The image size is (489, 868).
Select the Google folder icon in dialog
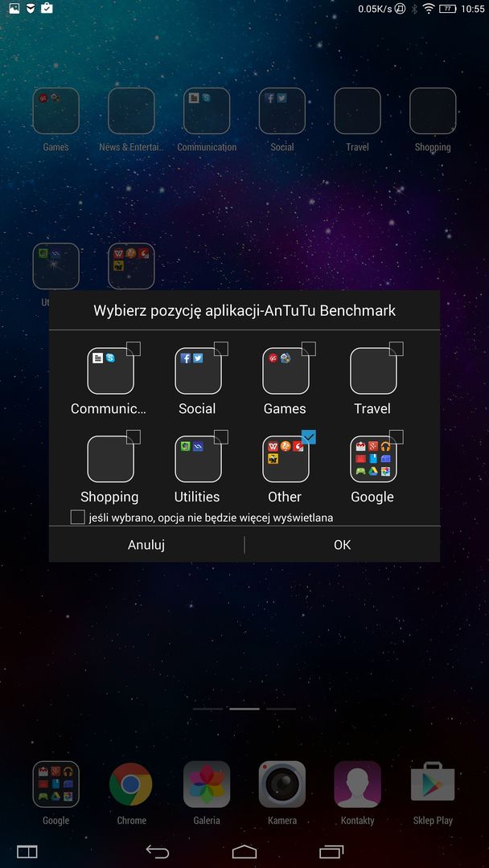373,459
